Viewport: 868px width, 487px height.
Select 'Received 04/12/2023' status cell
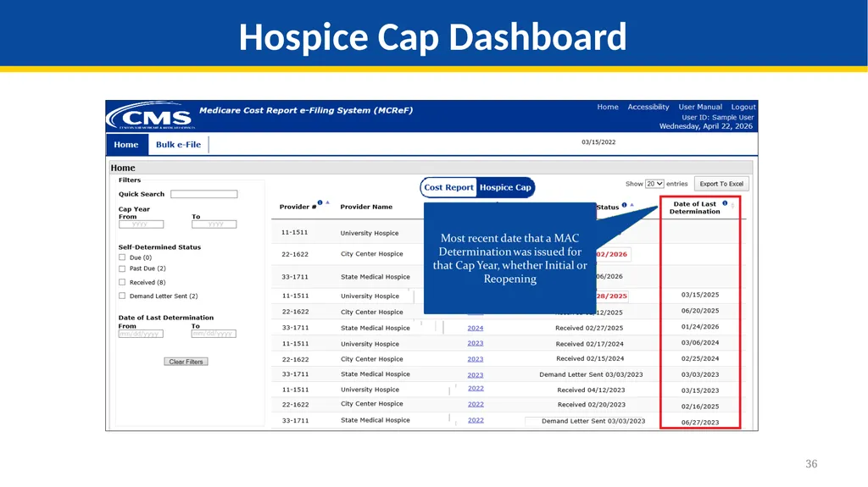tap(591, 390)
